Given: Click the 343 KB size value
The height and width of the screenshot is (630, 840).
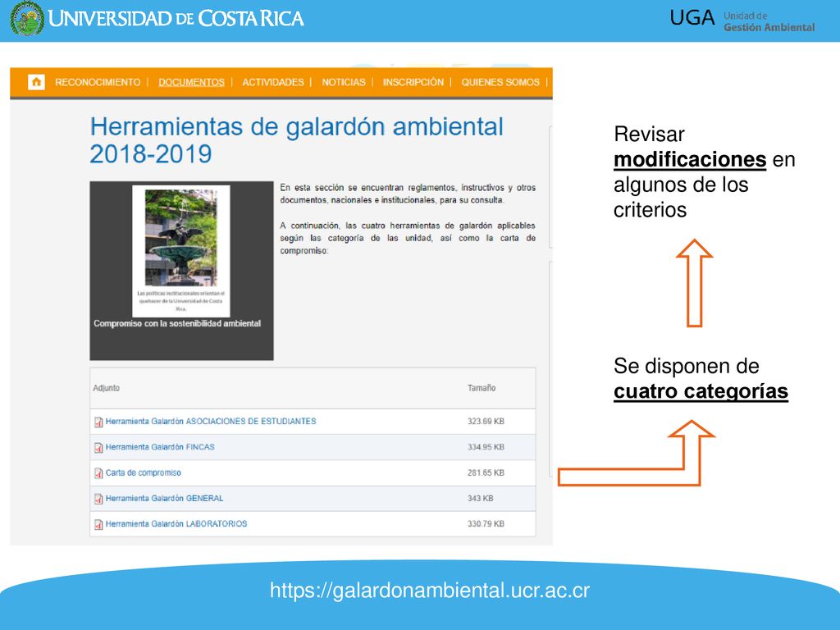Looking at the screenshot, I should click(480, 498).
